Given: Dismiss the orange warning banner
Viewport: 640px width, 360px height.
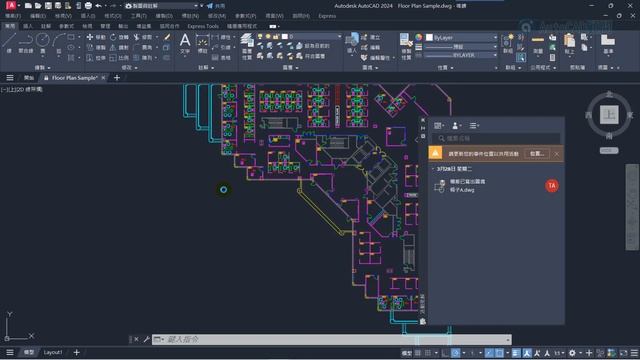Looking at the screenshot, I should 556,154.
